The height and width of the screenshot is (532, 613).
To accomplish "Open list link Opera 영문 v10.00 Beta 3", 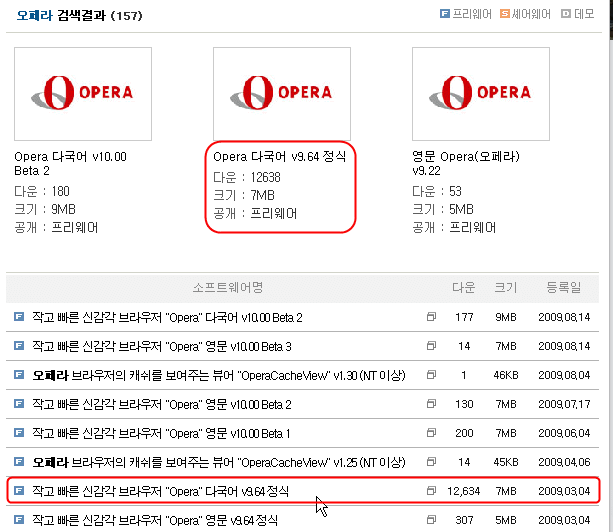I will [x=162, y=346].
